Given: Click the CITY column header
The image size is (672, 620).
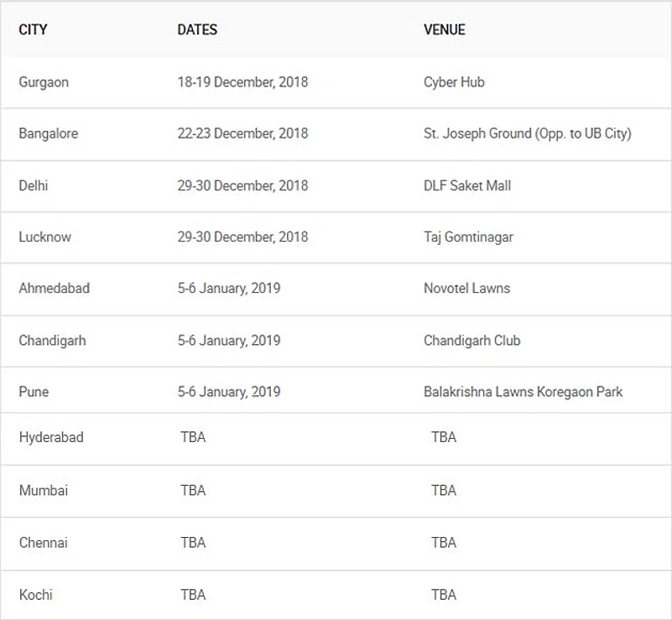Looking at the screenshot, I should [x=33, y=29].
